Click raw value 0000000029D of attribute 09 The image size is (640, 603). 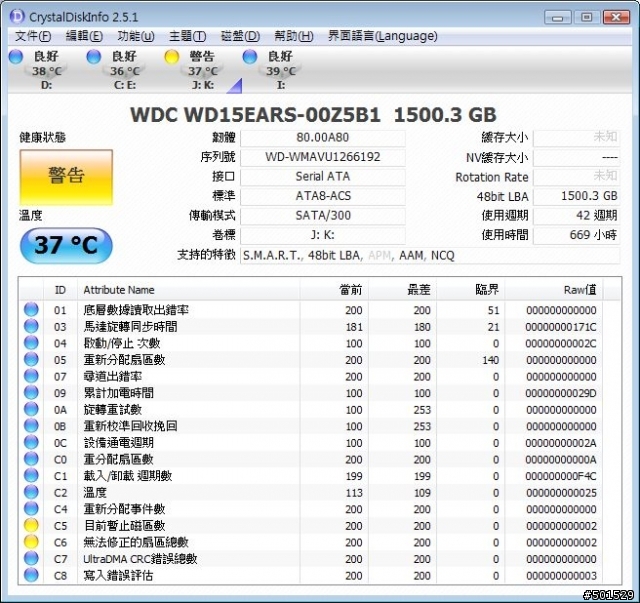tap(561, 393)
